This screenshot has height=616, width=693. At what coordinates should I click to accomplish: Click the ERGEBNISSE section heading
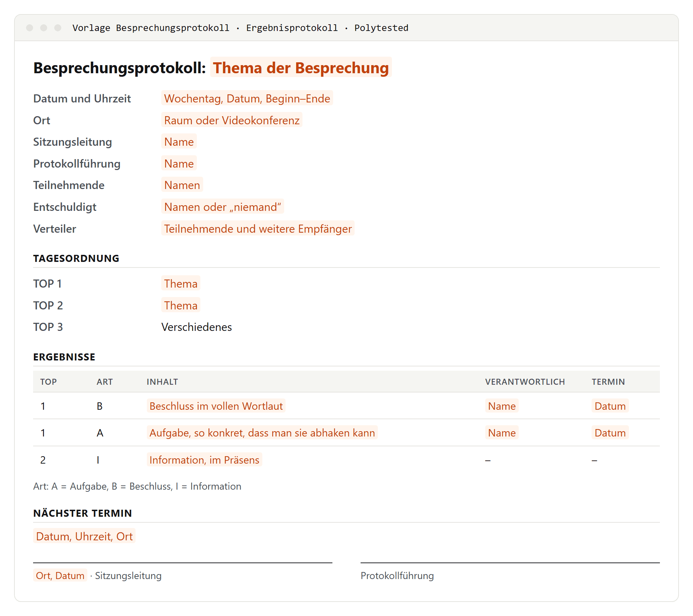tap(64, 357)
